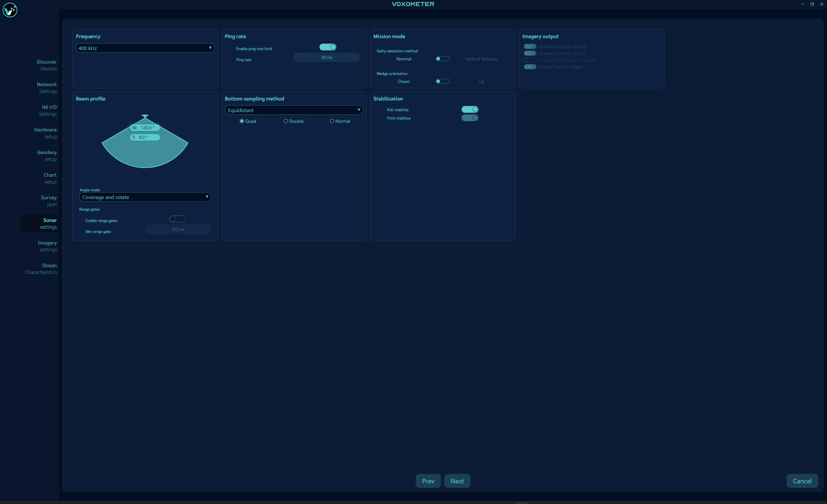Switch Bathy detection method toggle

pyautogui.click(x=442, y=59)
